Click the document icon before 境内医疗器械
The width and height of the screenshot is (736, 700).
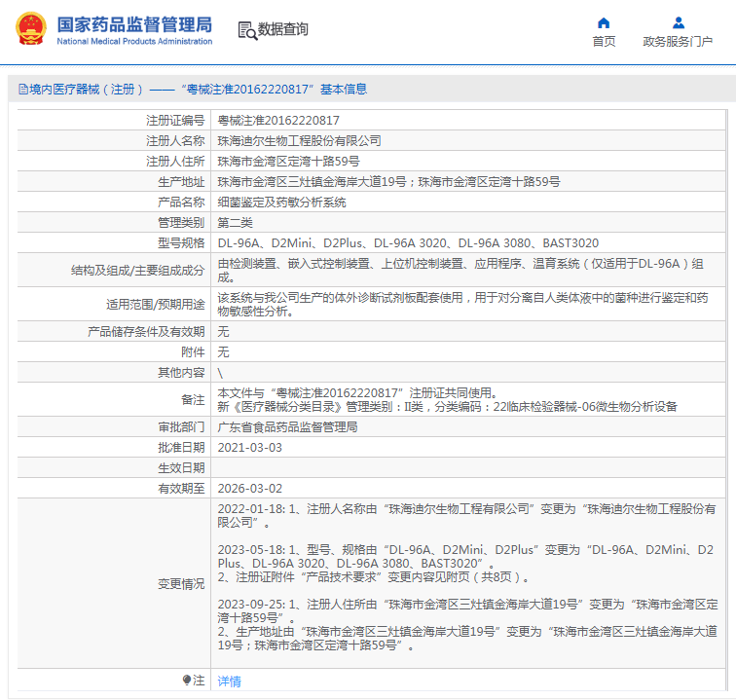23,90
